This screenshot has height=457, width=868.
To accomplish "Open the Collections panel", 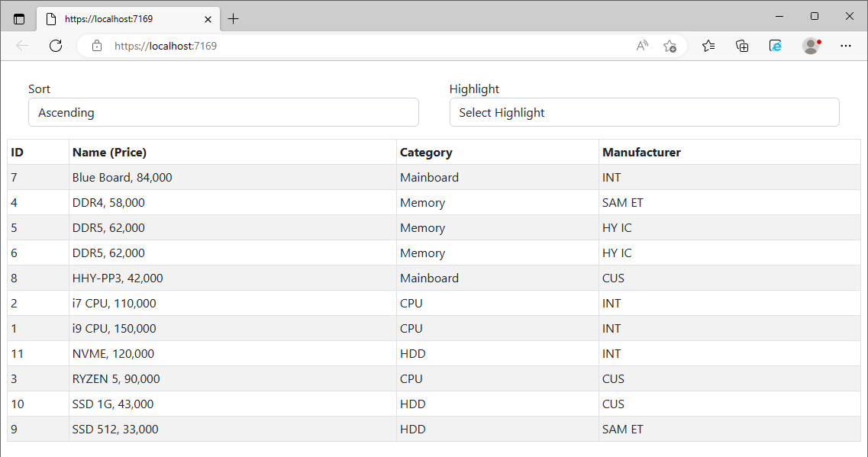I will [742, 46].
